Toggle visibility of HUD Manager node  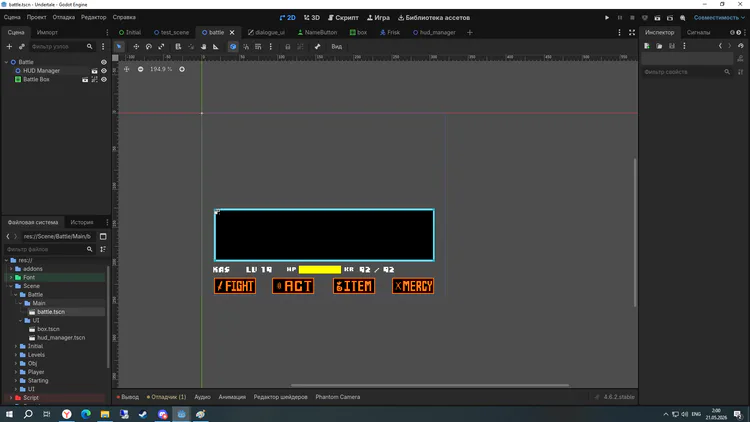coord(104,71)
